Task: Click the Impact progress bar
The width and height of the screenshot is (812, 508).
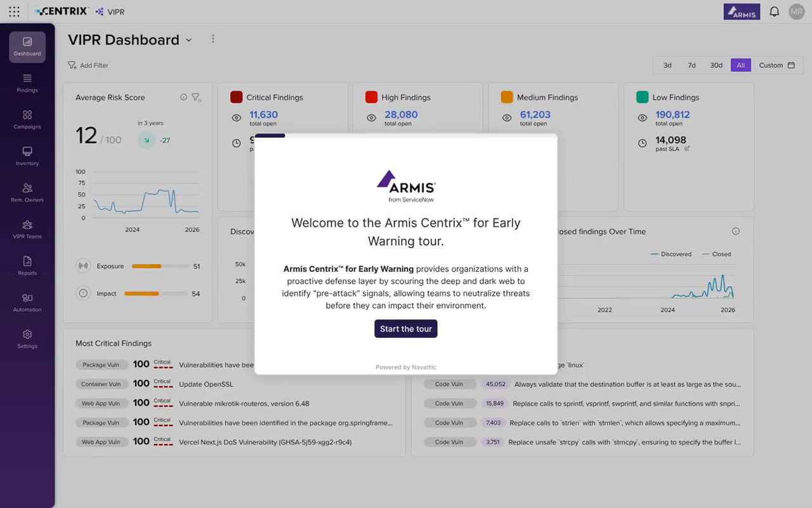Action: coord(156,293)
